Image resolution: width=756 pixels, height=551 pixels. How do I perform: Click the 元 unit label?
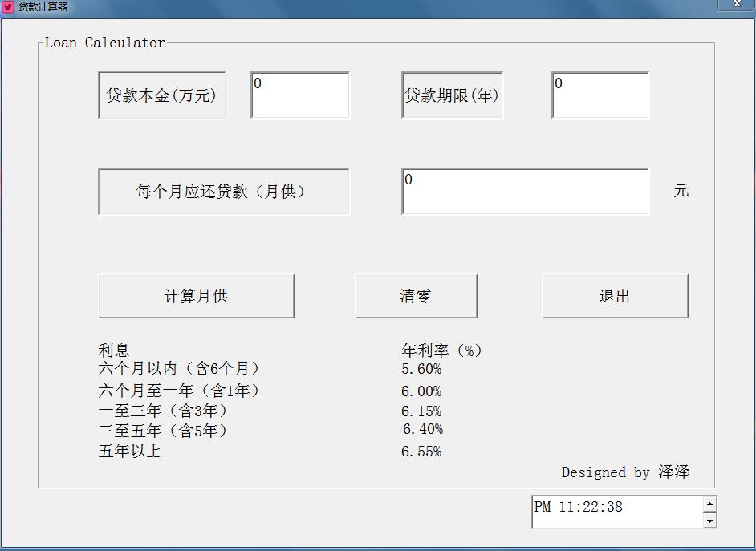(681, 191)
